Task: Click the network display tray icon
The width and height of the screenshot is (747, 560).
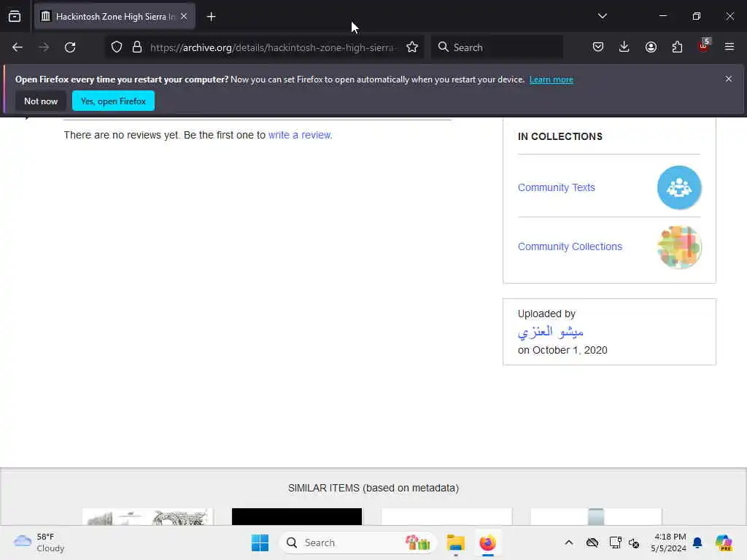Action: (x=615, y=542)
